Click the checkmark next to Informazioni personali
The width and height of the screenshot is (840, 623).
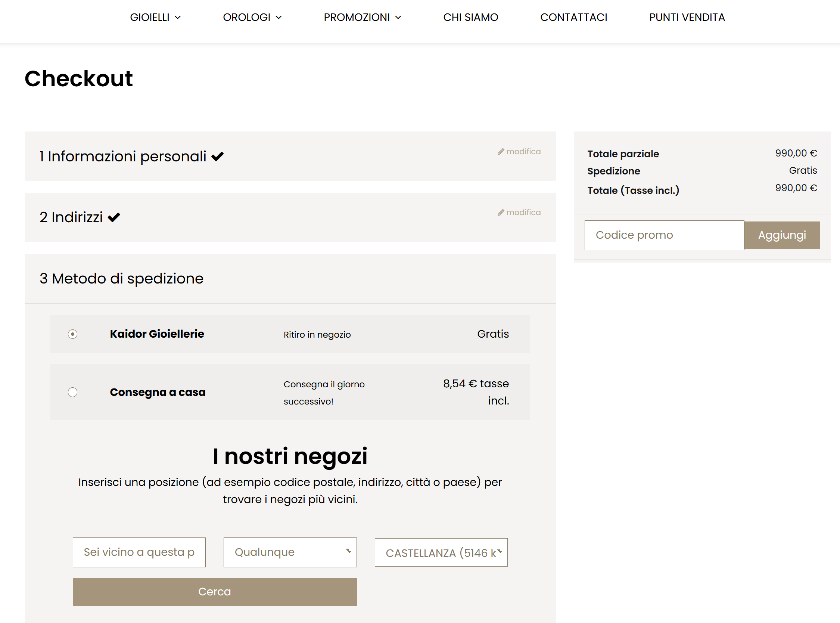click(x=217, y=156)
